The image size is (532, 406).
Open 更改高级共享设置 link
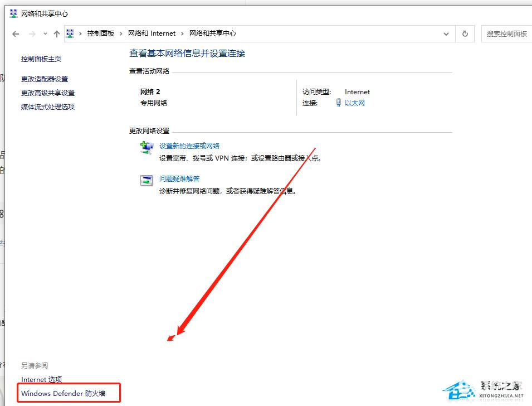[x=48, y=93]
